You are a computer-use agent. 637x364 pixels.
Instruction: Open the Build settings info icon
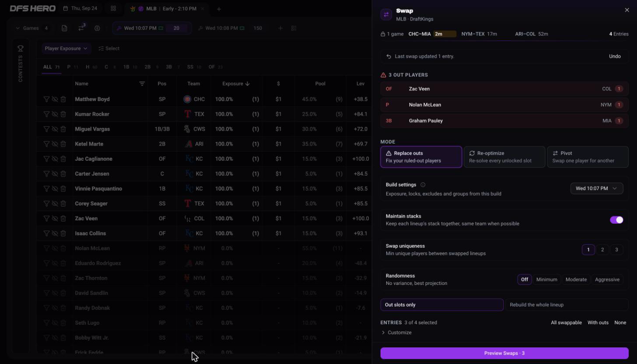423,185
